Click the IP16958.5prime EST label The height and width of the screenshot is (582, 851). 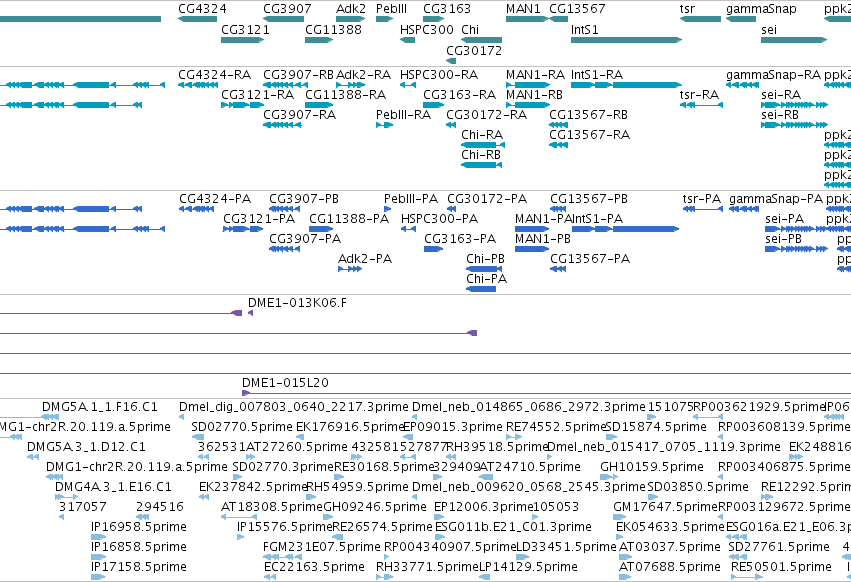(139, 527)
